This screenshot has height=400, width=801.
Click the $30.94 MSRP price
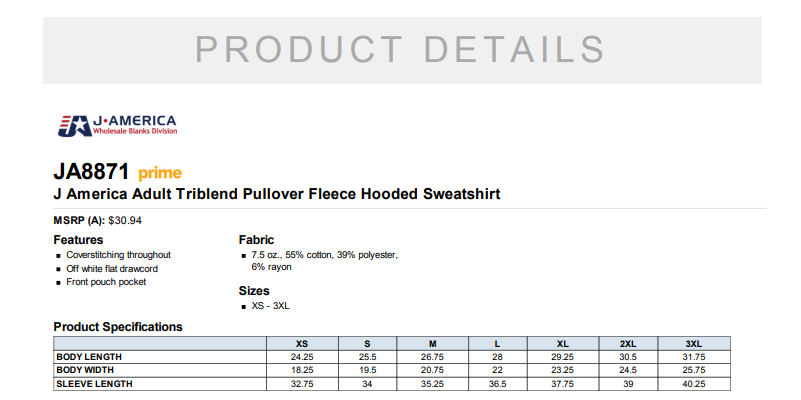pos(125,220)
